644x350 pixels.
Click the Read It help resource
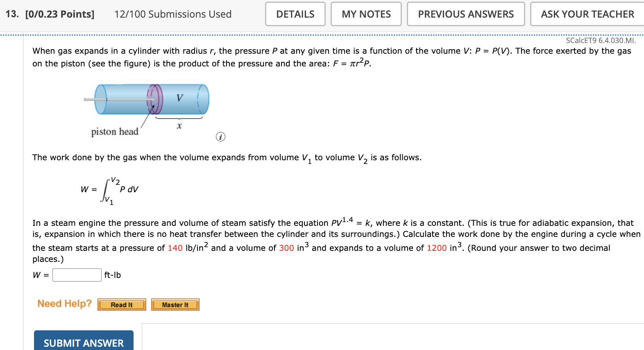(x=121, y=304)
